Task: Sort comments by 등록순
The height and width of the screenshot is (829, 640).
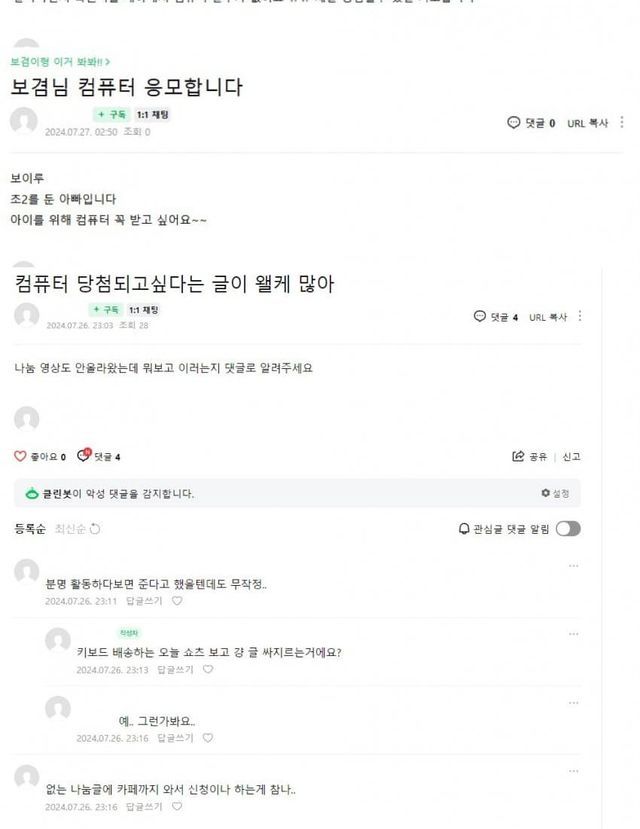Action: tap(30, 529)
